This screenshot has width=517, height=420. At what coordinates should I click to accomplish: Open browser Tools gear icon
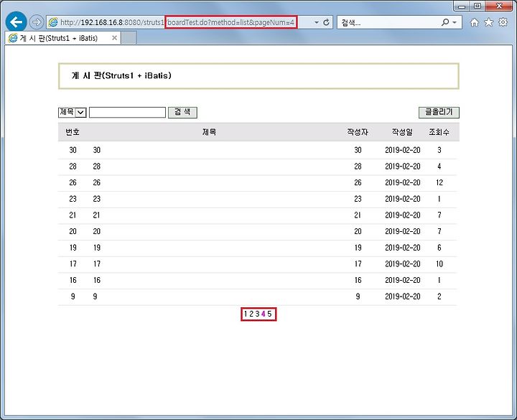coord(503,22)
